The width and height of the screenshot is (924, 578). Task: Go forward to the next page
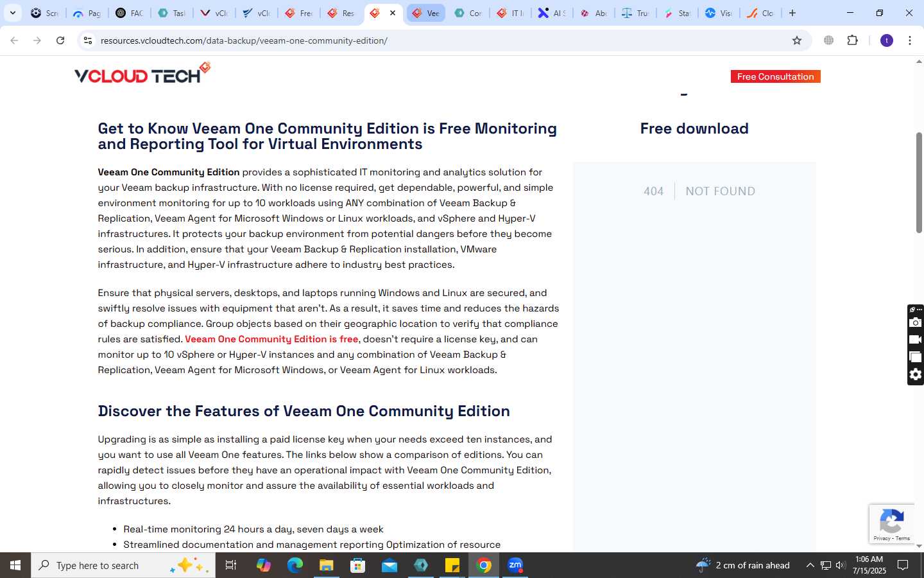[x=37, y=40]
